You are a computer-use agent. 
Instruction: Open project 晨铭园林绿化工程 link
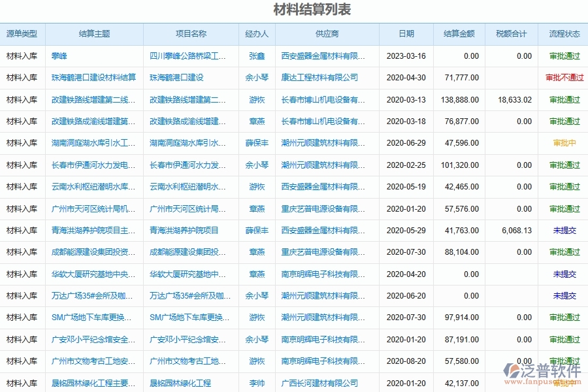(x=181, y=383)
